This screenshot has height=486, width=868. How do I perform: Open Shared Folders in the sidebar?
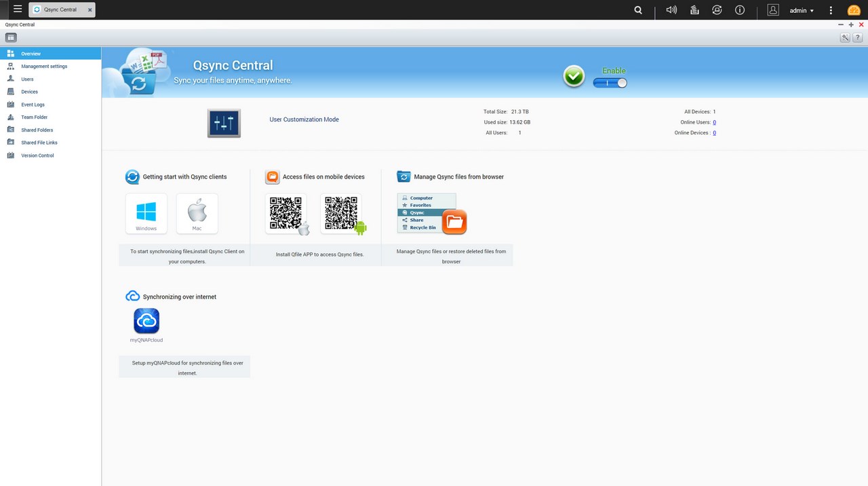coord(51,130)
